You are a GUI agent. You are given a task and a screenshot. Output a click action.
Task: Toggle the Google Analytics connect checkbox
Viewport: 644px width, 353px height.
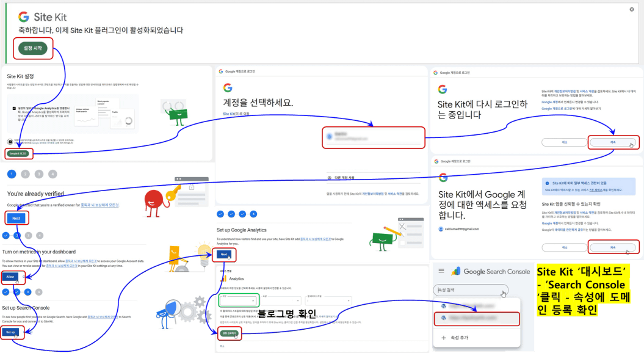pos(15,109)
